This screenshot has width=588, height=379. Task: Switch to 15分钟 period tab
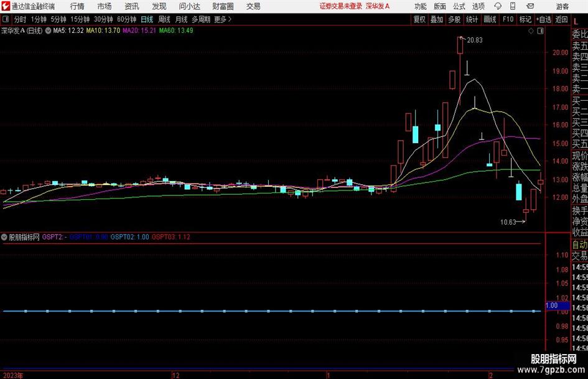tap(80, 19)
